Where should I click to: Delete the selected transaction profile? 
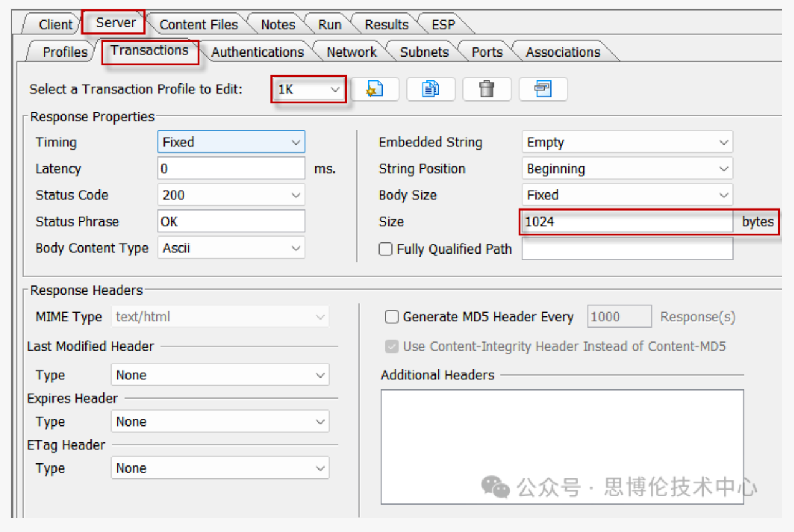[x=486, y=89]
